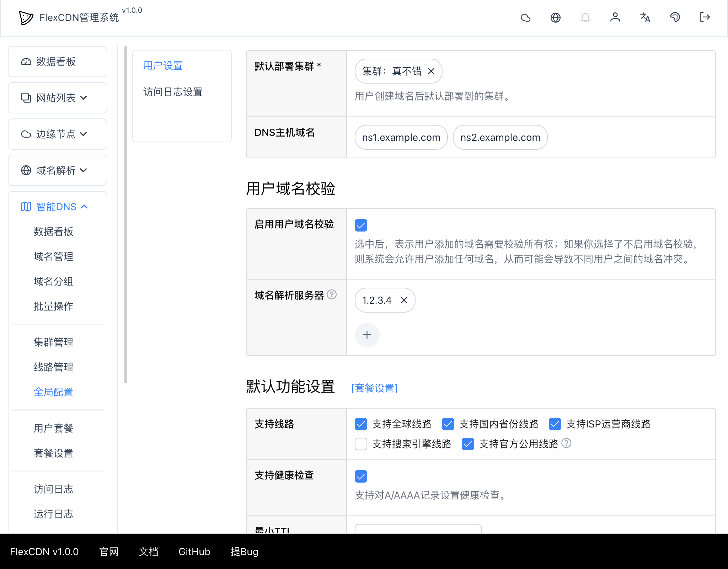Open the GitHub link in the footer
728x569 pixels.
click(194, 552)
